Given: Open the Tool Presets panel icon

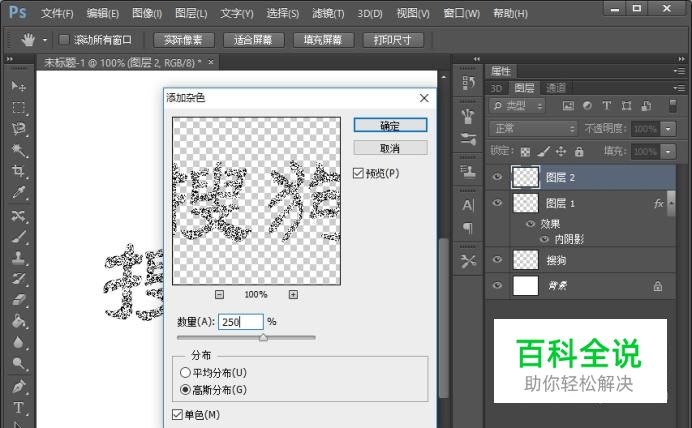Looking at the screenshot, I should click(x=468, y=261).
